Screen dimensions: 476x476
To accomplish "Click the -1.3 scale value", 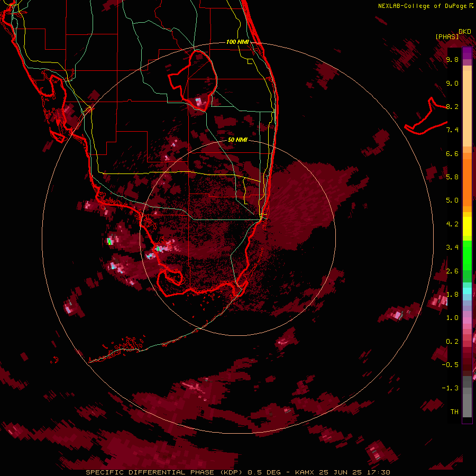I will click(450, 388).
